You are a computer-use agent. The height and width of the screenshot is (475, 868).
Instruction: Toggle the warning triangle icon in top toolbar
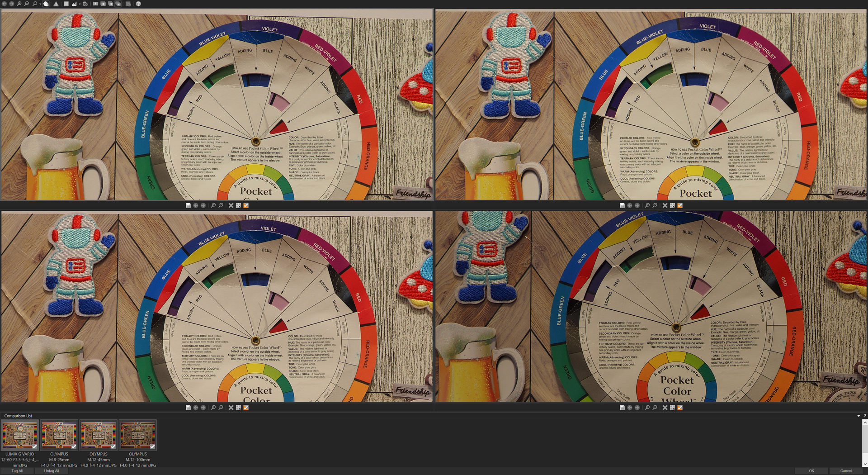(x=56, y=4)
